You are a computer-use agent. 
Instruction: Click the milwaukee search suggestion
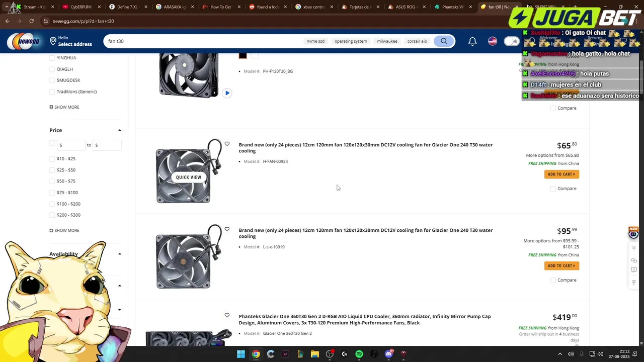tap(387, 41)
